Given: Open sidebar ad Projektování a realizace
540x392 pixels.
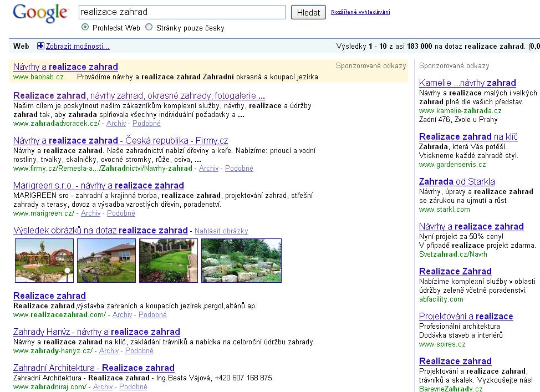Looking at the screenshot, I should [x=466, y=316].
